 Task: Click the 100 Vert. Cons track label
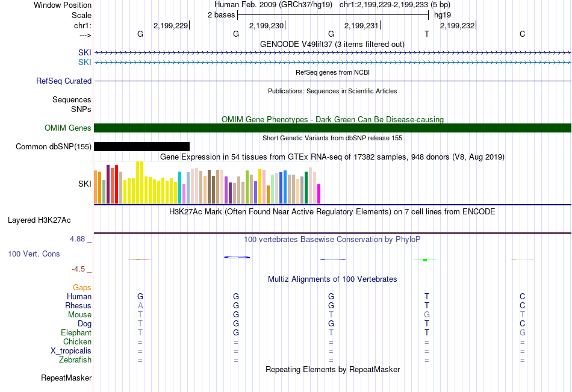(x=34, y=254)
